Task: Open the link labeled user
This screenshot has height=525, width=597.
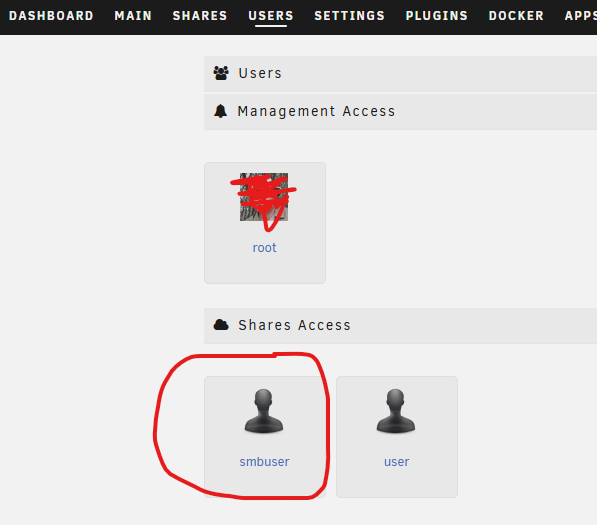Action: tap(396, 462)
